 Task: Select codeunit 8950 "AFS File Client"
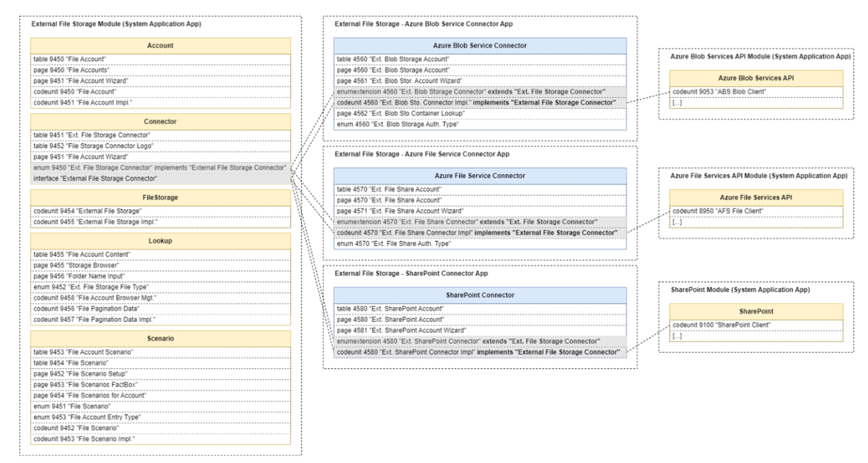click(x=756, y=211)
